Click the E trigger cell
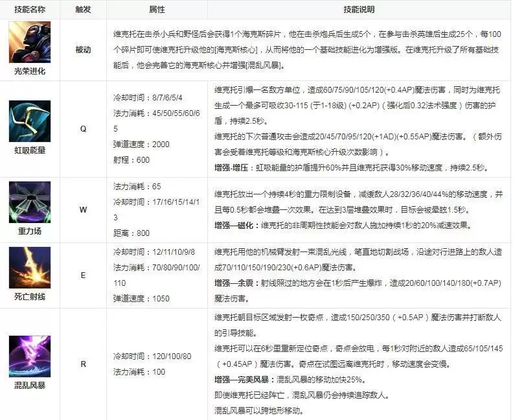Image resolution: width=513 pixels, height=420 pixels. [x=83, y=275]
